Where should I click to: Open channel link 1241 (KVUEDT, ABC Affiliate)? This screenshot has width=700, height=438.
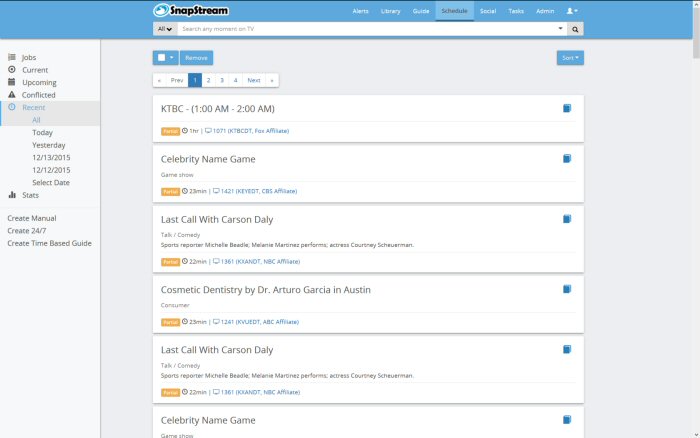(x=259, y=322)
